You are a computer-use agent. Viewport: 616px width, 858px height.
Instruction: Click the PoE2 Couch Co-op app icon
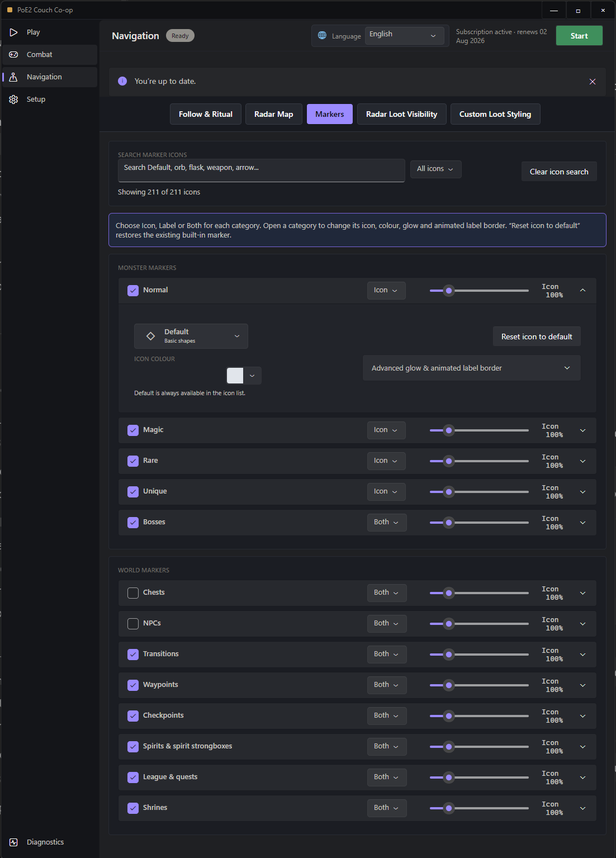[10, 10]
